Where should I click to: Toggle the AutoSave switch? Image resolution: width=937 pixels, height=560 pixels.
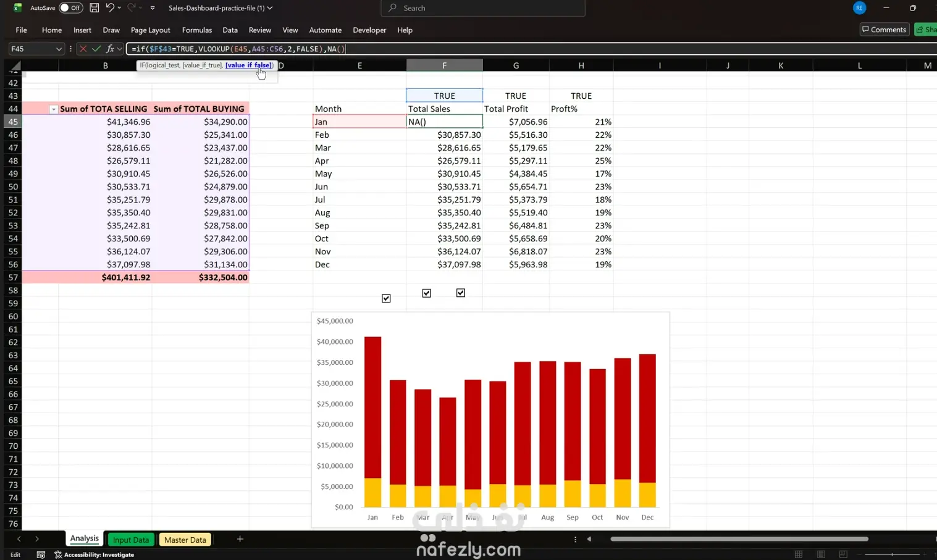pos(70,8)
